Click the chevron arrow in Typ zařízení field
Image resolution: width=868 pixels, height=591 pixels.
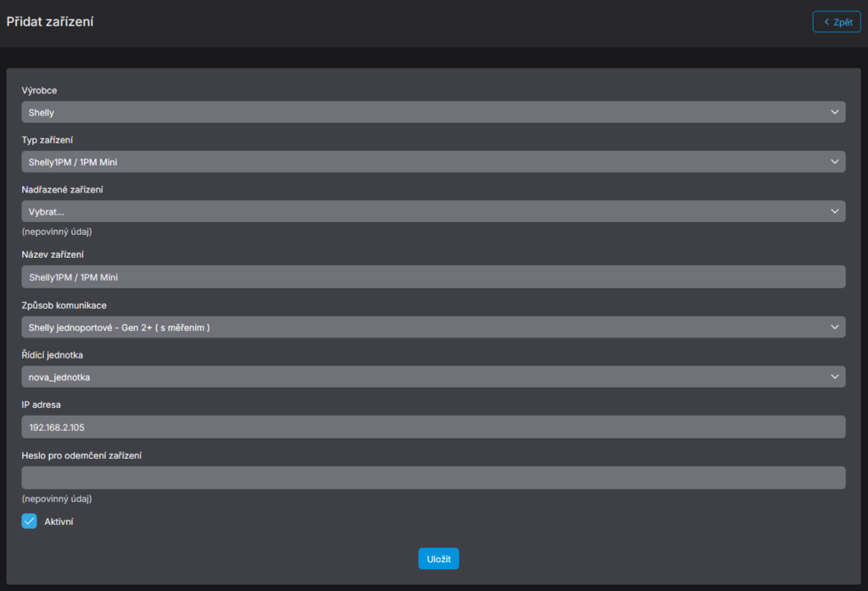click(834, 161)
